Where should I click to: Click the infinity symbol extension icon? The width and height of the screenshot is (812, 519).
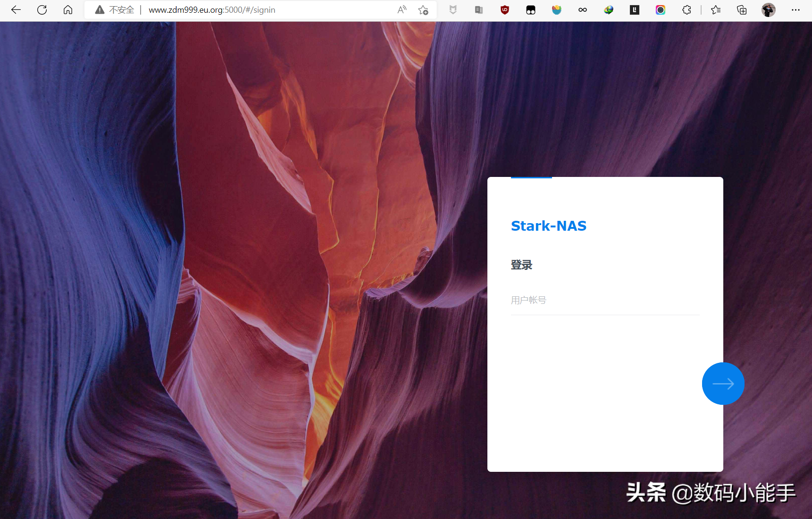[583, 10]
